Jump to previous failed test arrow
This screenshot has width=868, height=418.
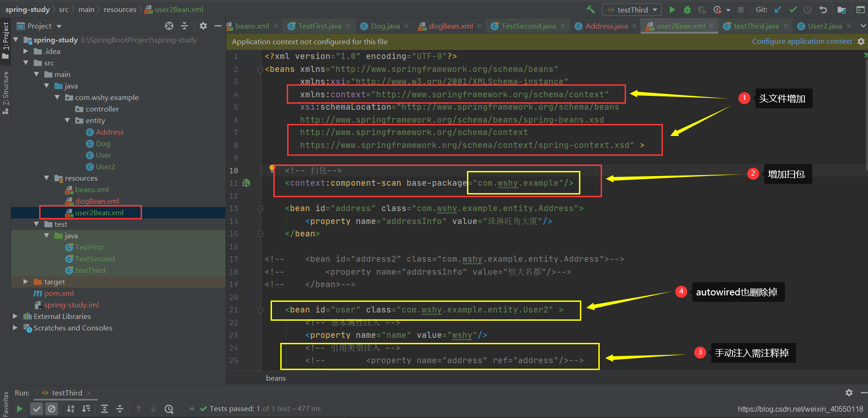click(x=139, y=409)
